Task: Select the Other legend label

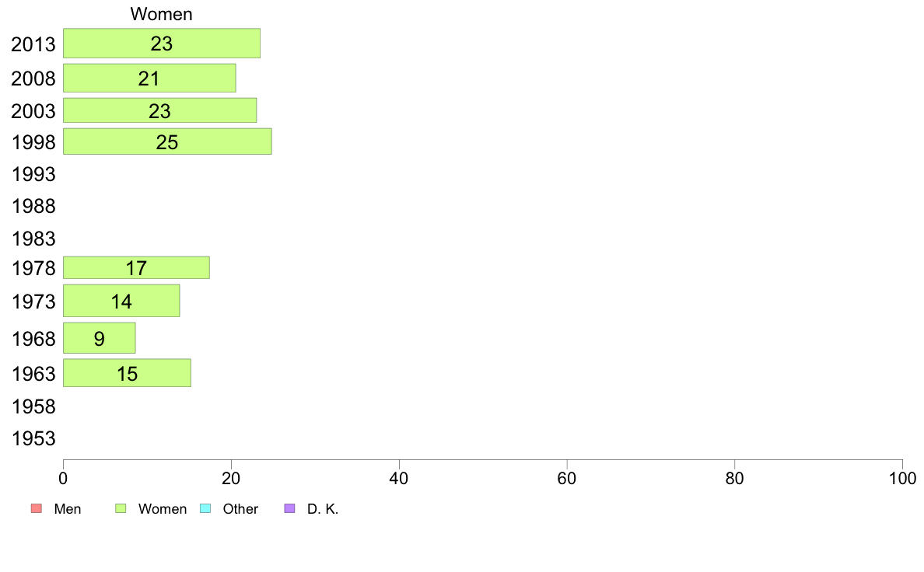Action: 240,509
